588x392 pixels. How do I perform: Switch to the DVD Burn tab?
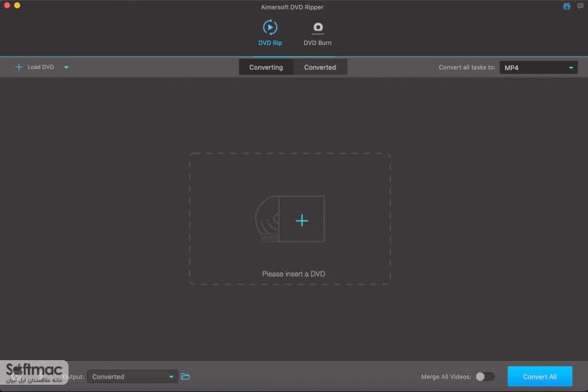(318, 34)
